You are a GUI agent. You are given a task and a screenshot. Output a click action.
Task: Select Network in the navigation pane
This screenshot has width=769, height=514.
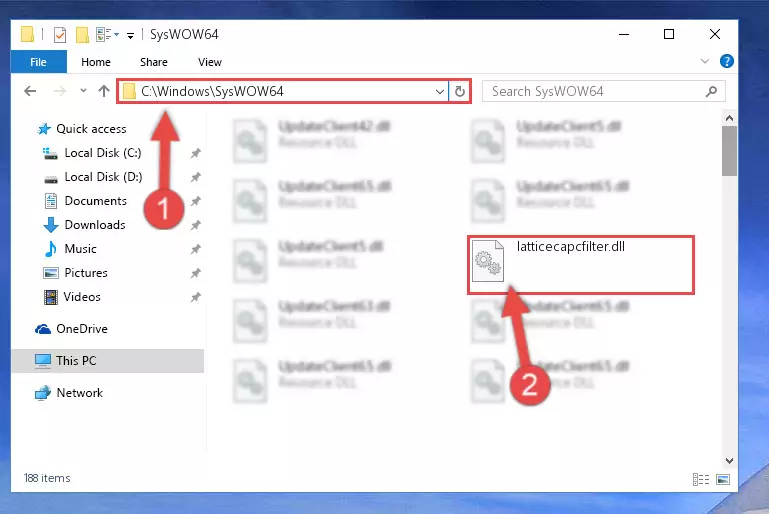pos(79,393)
